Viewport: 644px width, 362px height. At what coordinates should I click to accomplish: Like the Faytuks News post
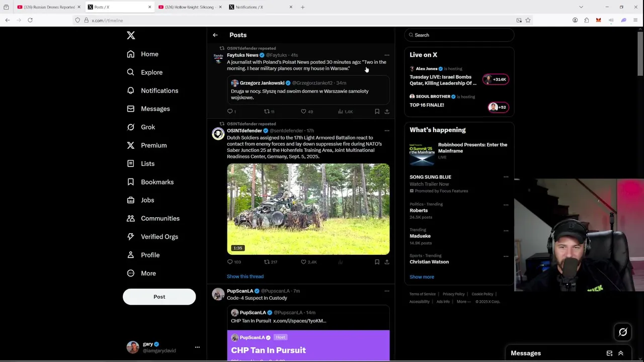306,111
